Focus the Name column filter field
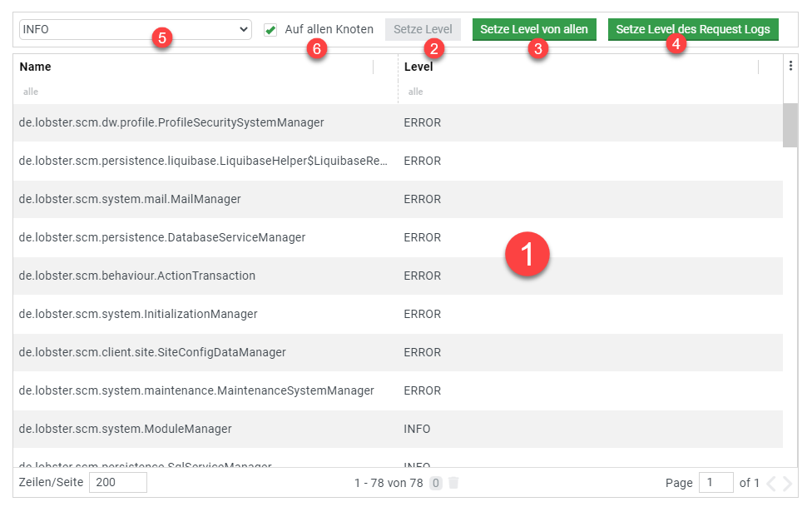Viewport: 812px width, 507px height. tap(200, 92)
